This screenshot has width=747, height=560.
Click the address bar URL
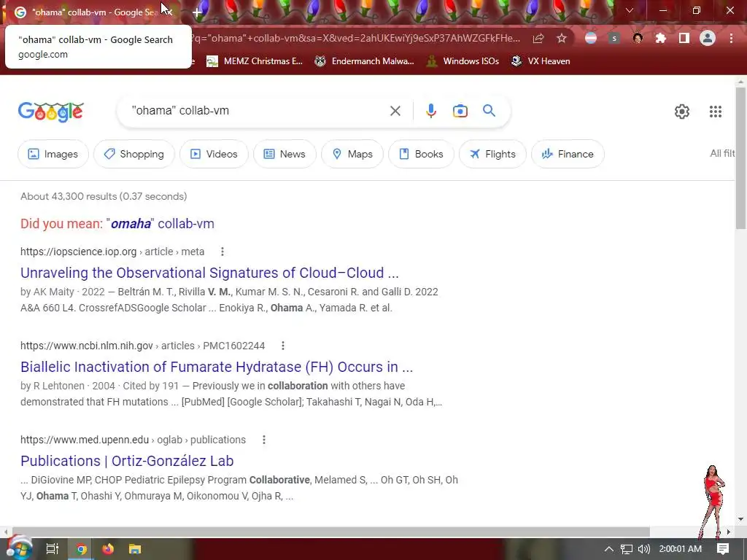[x=355, y=38]
